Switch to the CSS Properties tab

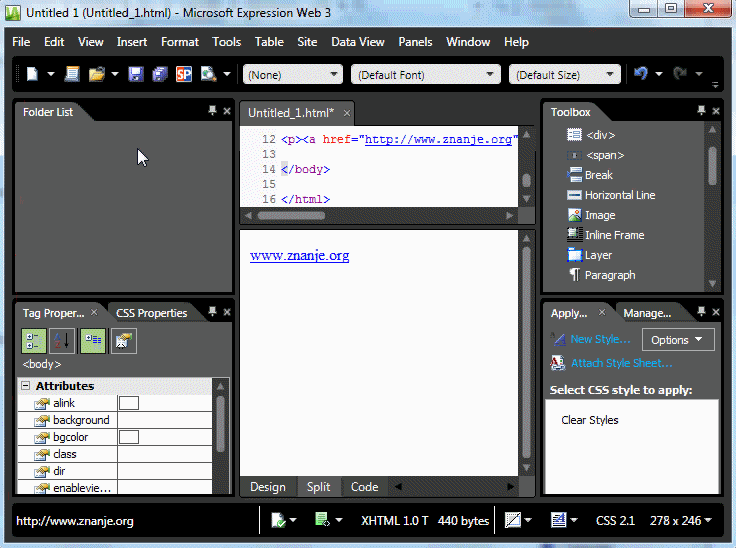[151, 313]
